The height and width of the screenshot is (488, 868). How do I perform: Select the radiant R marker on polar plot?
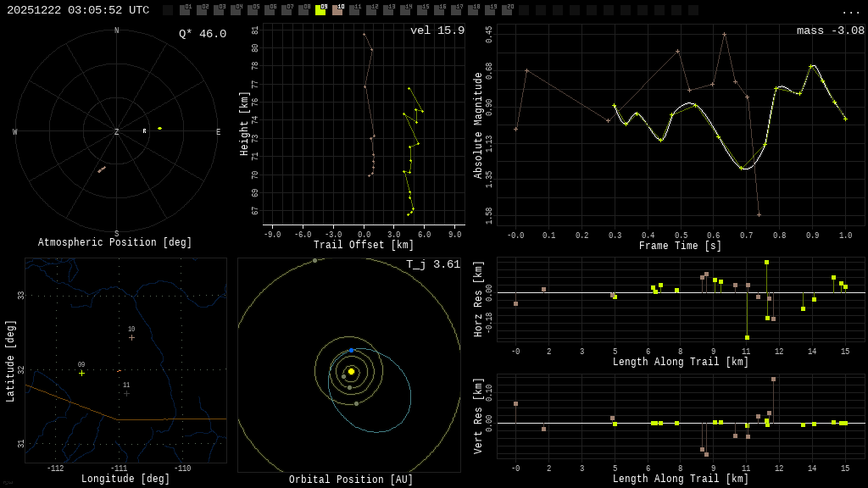[x=144, y=131]
